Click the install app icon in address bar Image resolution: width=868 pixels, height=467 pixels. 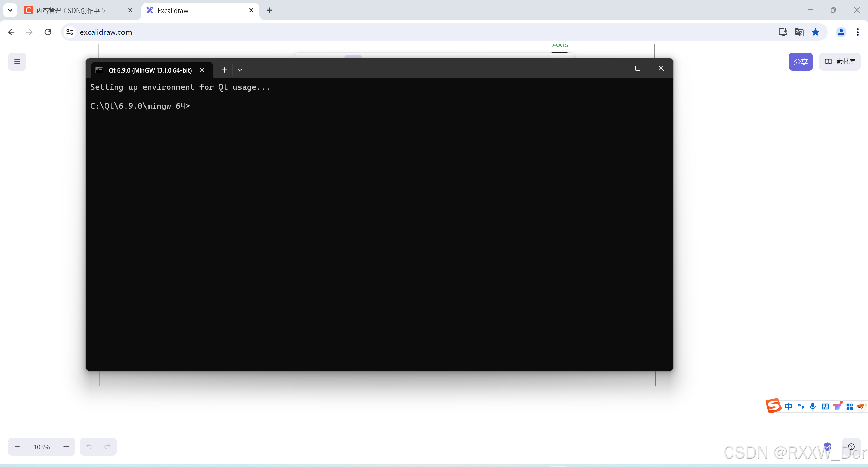[x=783, y=32]
